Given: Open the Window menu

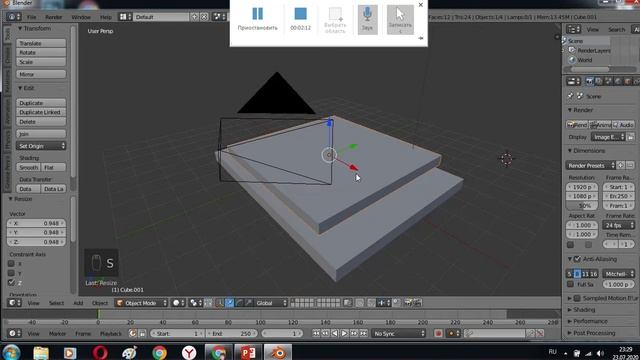Looking at the screenshot, I should tap(81, 17).
